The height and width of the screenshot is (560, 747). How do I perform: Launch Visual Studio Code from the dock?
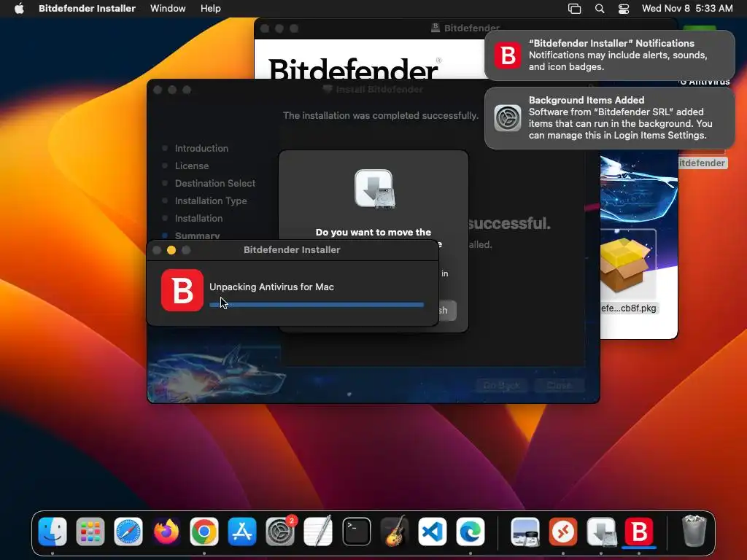pos(432,532)
